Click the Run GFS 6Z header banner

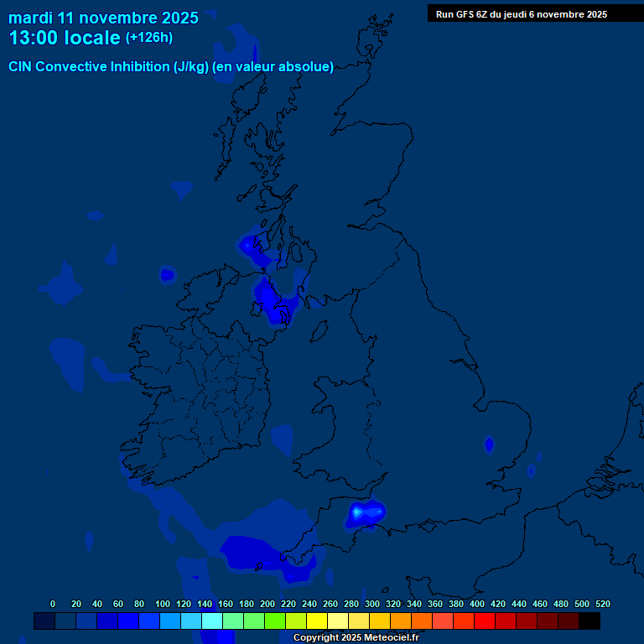[522, 14]
